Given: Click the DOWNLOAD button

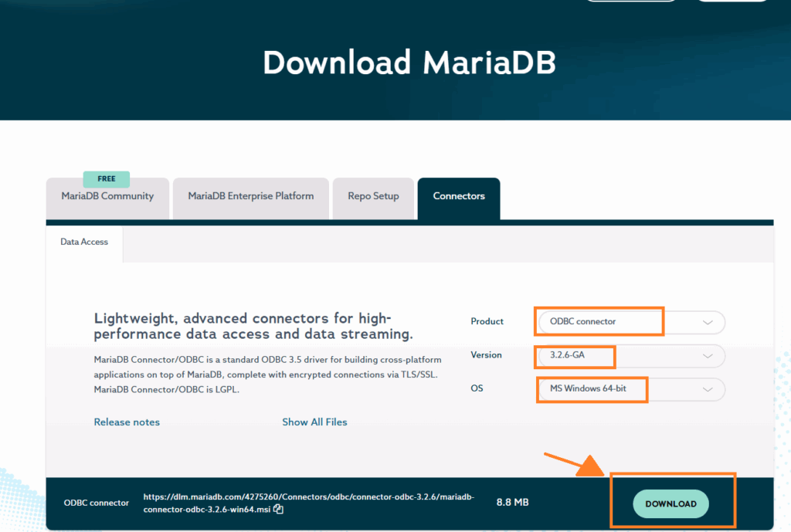Looking at the screenshot, I should [x=670, y=503].
